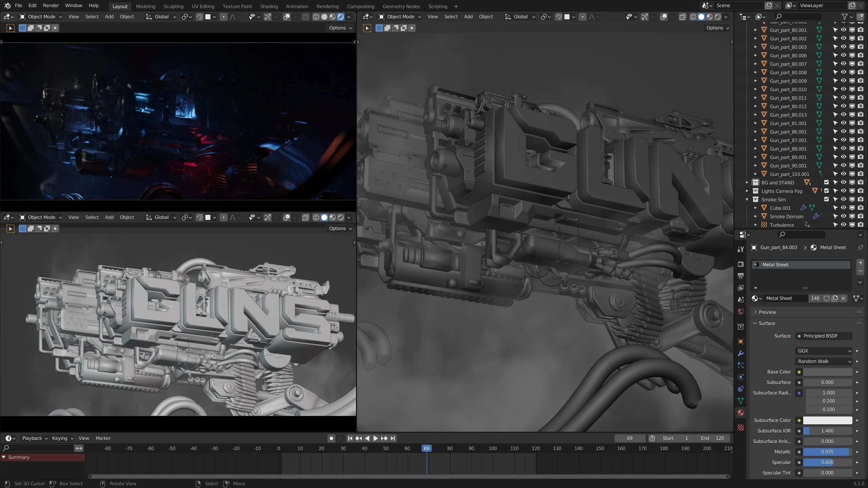Enable wireframe shading in the right viewport
Image resolution: width=868 pixels, height=488 pixels.
[x=693, y=17]
